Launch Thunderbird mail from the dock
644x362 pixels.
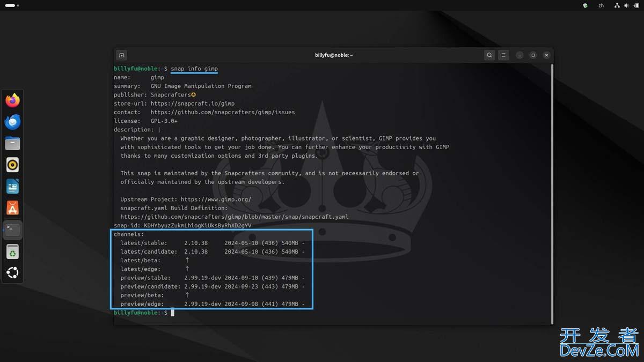pyautogui.click(x=12, y=122)
